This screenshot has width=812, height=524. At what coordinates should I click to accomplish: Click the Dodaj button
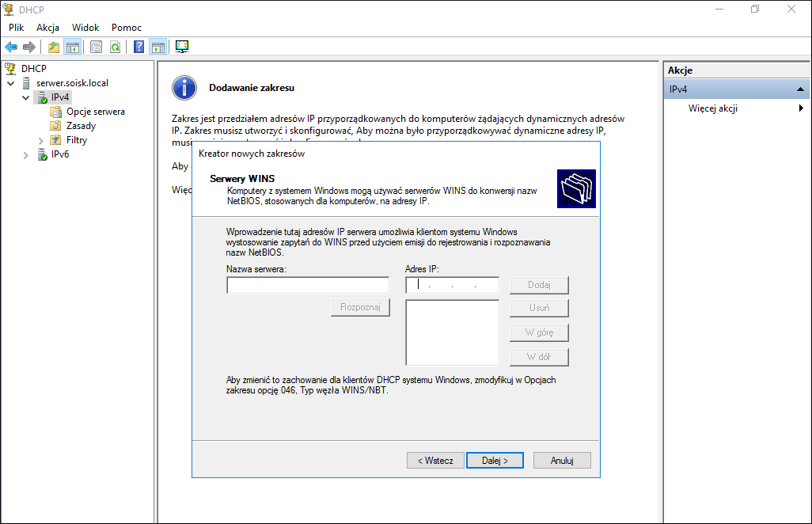point(539,285)
